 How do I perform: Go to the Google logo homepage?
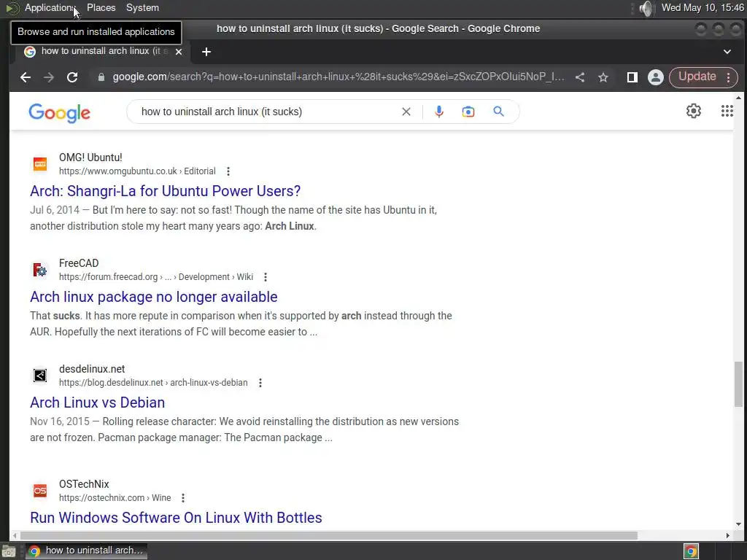[60, 113]
